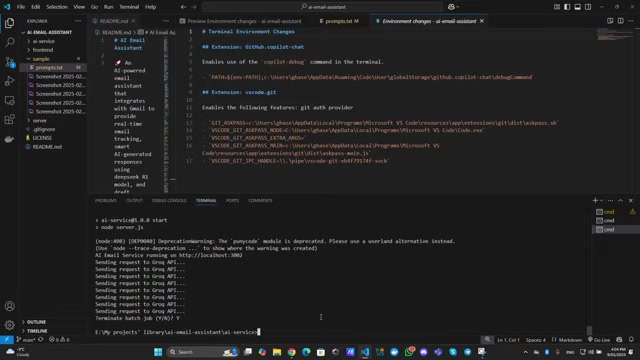
Task: Open the Search view in activity bar
Action: 9,42
